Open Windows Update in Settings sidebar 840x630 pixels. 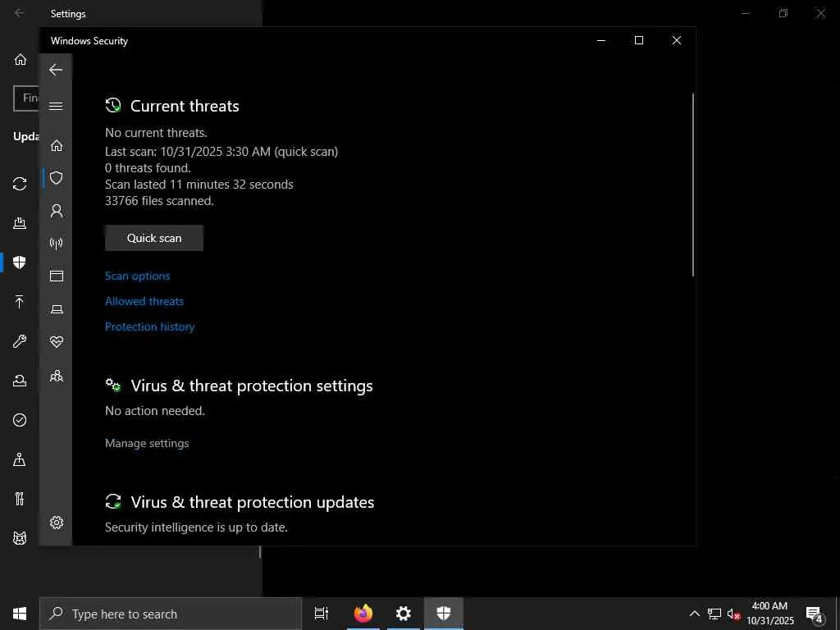[x=20, y=184]
